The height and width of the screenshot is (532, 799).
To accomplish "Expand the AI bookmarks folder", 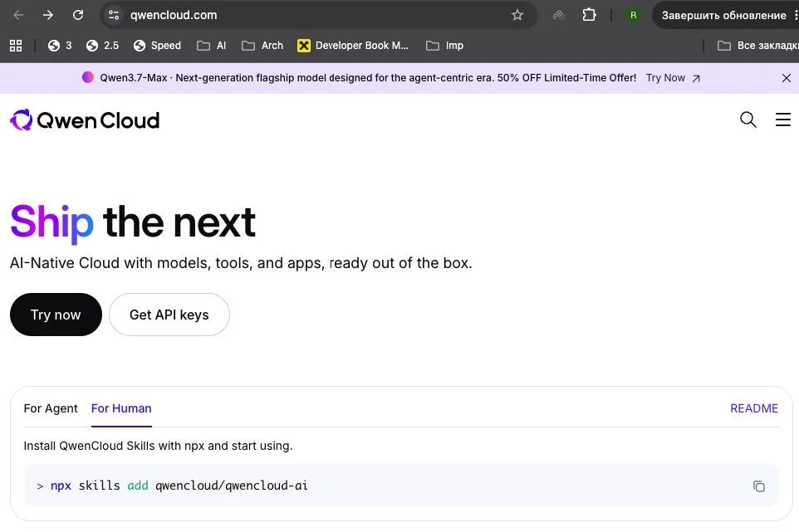I will (212, 46).
